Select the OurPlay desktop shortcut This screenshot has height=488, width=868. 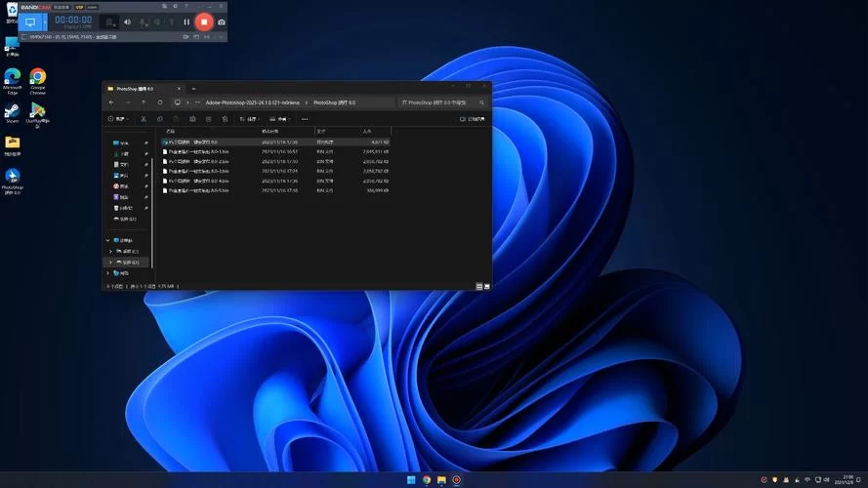pos(38,115)
